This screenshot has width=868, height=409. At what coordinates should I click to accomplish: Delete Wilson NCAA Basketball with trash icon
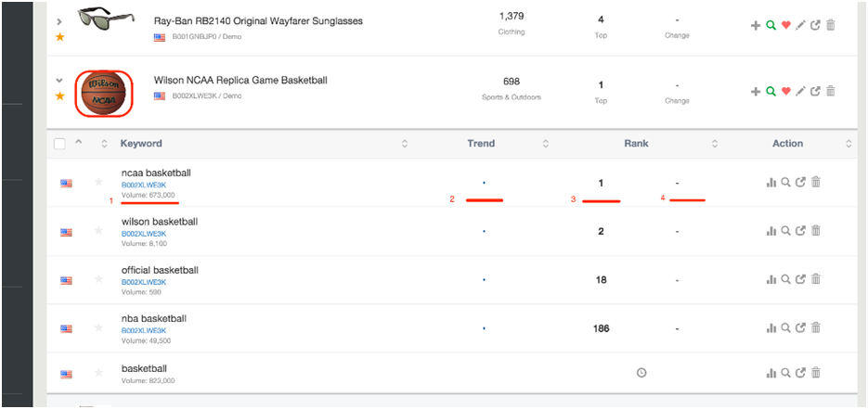pos(830,91)
